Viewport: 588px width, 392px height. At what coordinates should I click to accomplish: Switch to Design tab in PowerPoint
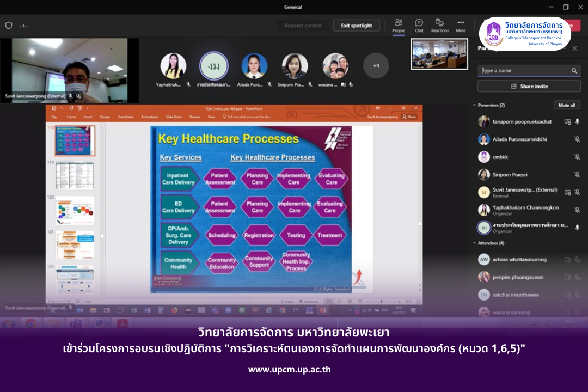click(x=105, y=117)
